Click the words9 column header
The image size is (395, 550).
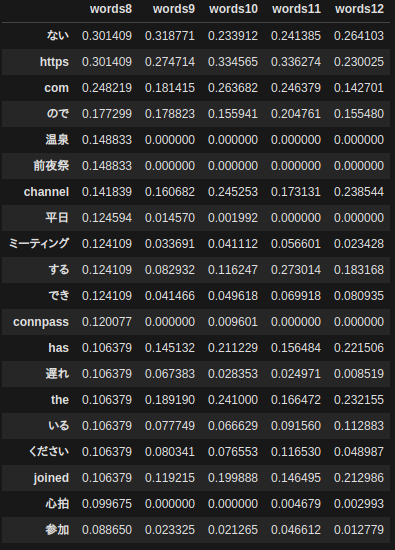174,9
